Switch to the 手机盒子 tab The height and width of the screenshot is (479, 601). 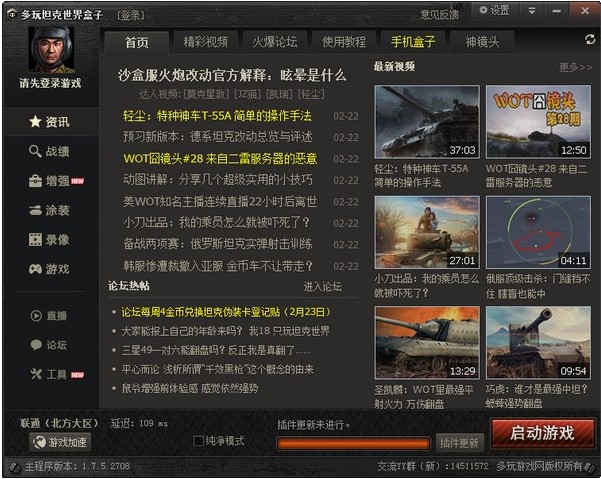(413, 42)
